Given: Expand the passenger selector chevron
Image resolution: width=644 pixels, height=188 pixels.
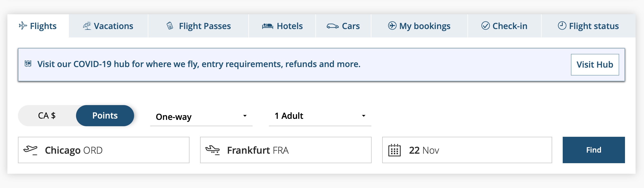Looking at the screenshot, I should click(364, 116).
